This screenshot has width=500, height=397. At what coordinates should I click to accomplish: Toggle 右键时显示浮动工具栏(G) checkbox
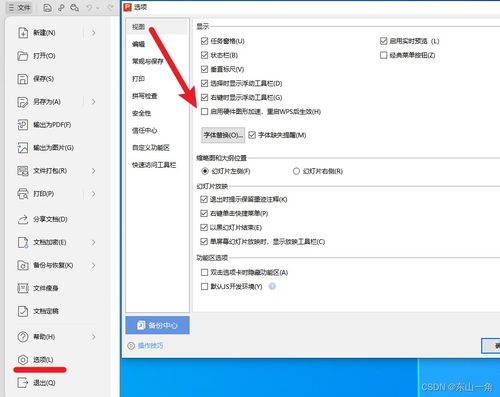point(204,97)
